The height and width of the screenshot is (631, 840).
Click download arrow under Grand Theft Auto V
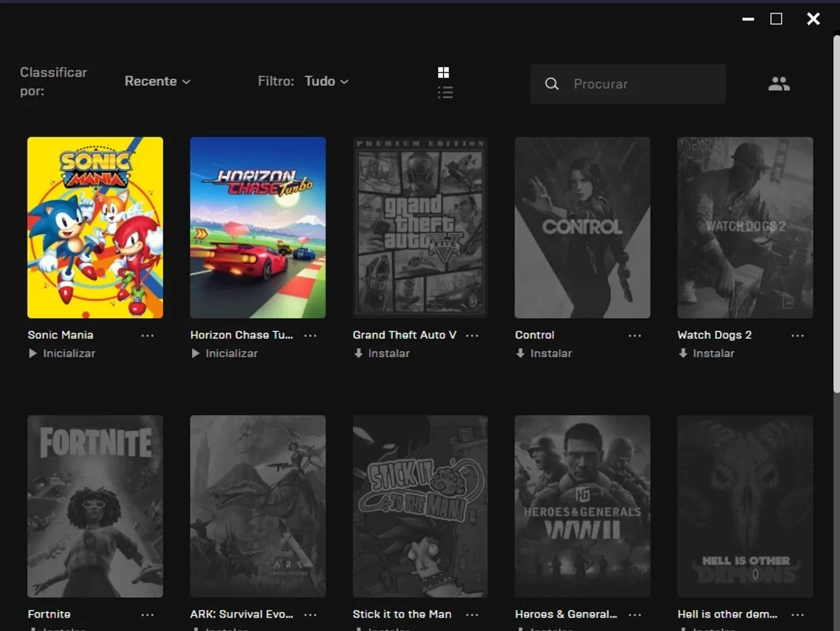[x=358, y=353]
